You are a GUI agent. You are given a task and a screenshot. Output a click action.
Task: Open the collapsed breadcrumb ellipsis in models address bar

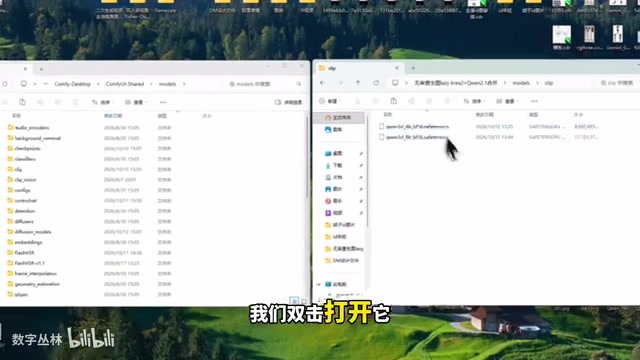pyautogui.click(x=46, y=84)
